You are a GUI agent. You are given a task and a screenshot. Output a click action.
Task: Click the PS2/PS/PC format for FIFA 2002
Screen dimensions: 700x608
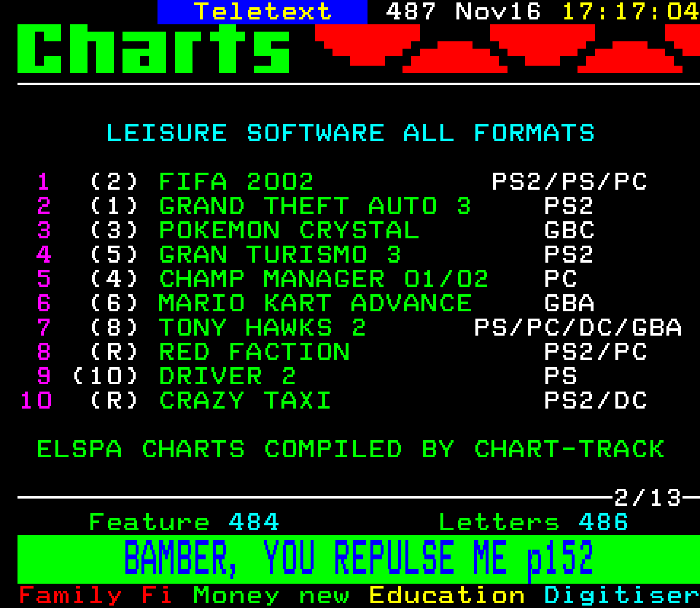(x=569, y=182)
